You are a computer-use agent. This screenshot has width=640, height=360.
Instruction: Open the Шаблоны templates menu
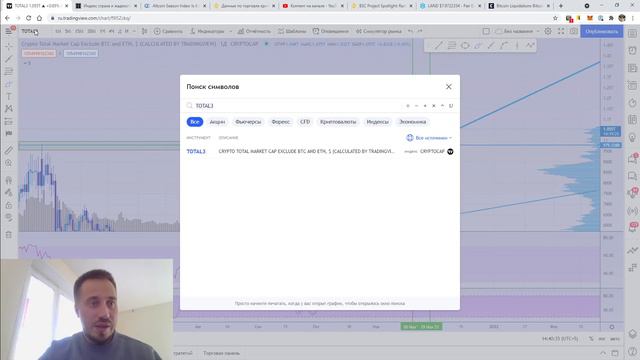[x=292, y=31]
